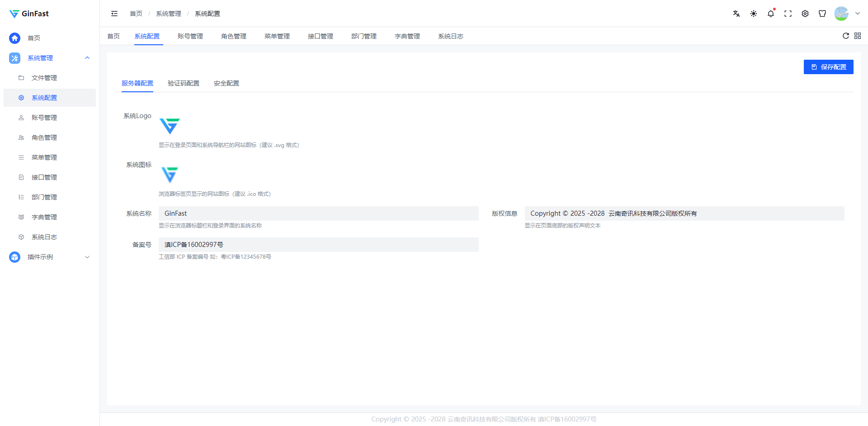The height and width of the screenshot is (426, 868).
Task: Open 角色管理 in sidebar
Action: [50, 137]
